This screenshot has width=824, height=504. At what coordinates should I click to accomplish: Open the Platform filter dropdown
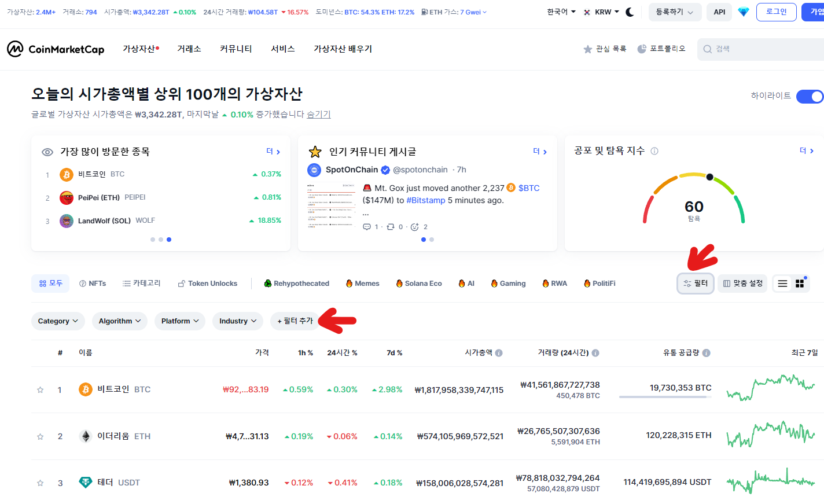coord(180,321)
